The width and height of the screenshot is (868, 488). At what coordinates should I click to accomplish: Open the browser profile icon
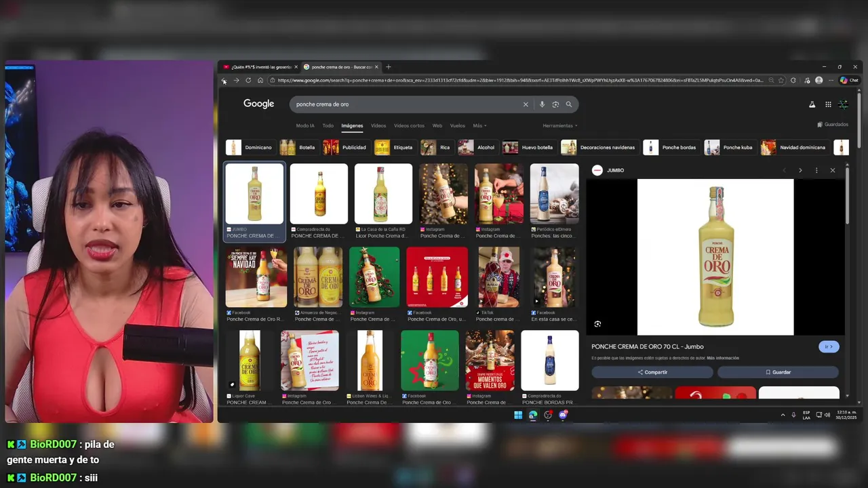(818, 80)
